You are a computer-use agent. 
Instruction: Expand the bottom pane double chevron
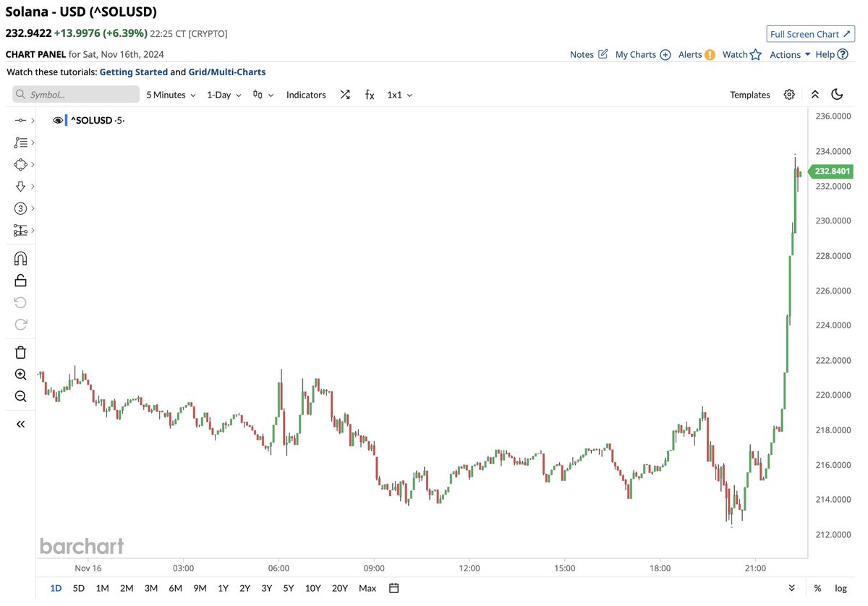point(792,588)
